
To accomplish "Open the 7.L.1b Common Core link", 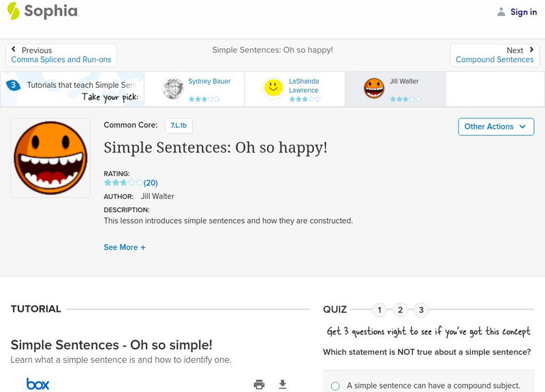I will [x=178, y=125].
